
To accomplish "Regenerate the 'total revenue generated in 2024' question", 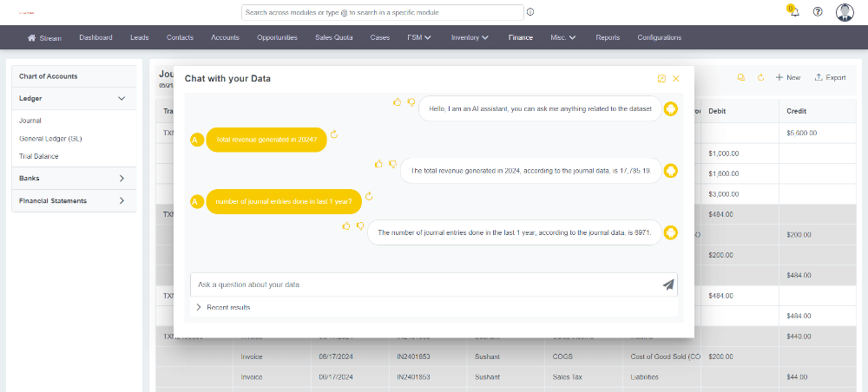I will pos(334,134).
